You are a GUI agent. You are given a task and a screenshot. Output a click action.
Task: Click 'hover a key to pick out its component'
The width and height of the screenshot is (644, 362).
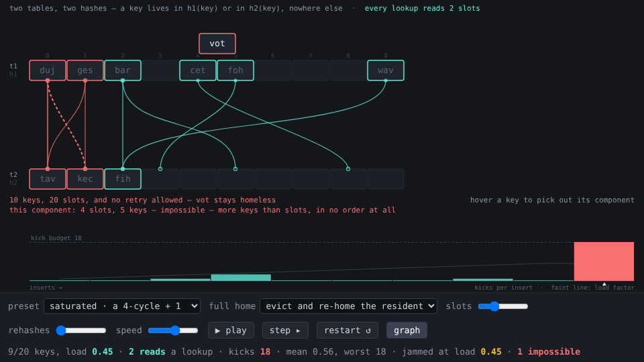(552, 200)
